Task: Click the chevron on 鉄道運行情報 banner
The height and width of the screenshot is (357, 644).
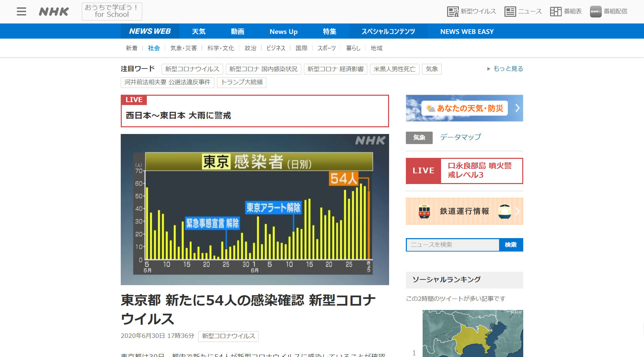Action: coord(517,211)
